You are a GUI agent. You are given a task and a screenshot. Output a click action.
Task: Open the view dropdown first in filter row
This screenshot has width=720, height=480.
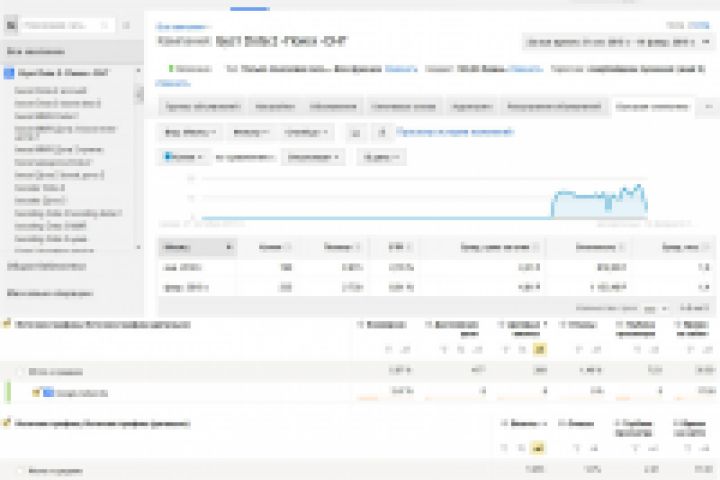coord(190,133)
